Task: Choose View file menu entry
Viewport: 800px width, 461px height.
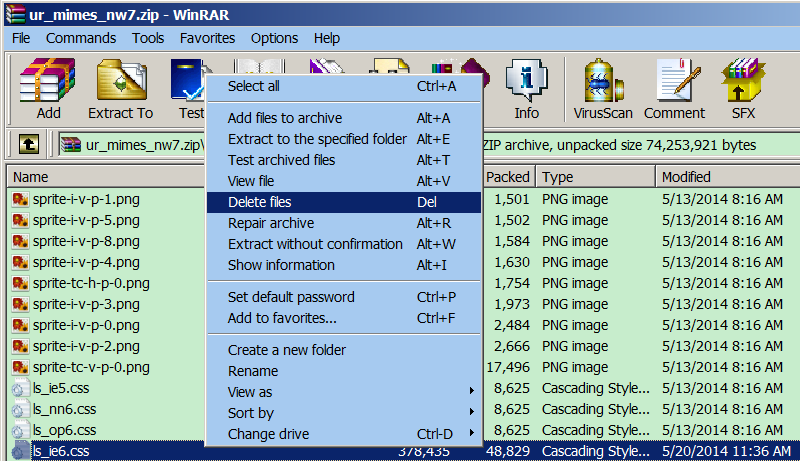Action: click(344, 181)
